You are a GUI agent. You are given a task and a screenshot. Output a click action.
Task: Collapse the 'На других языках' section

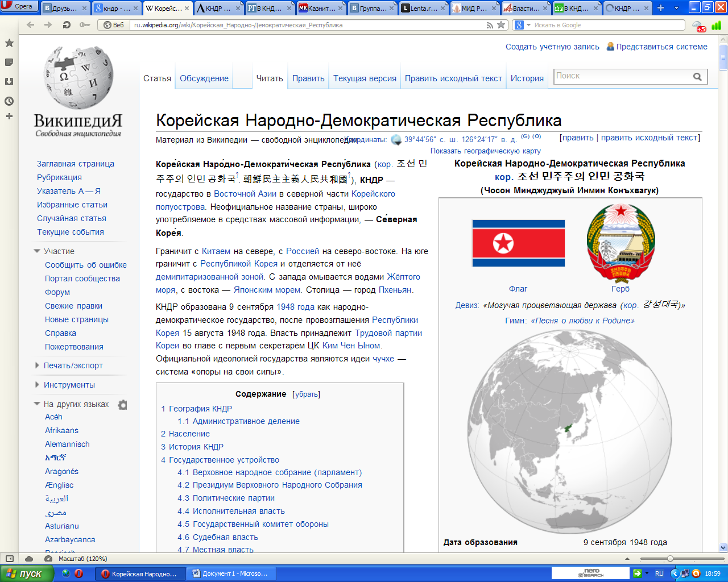pyautogui.click(x=37, y=404)
